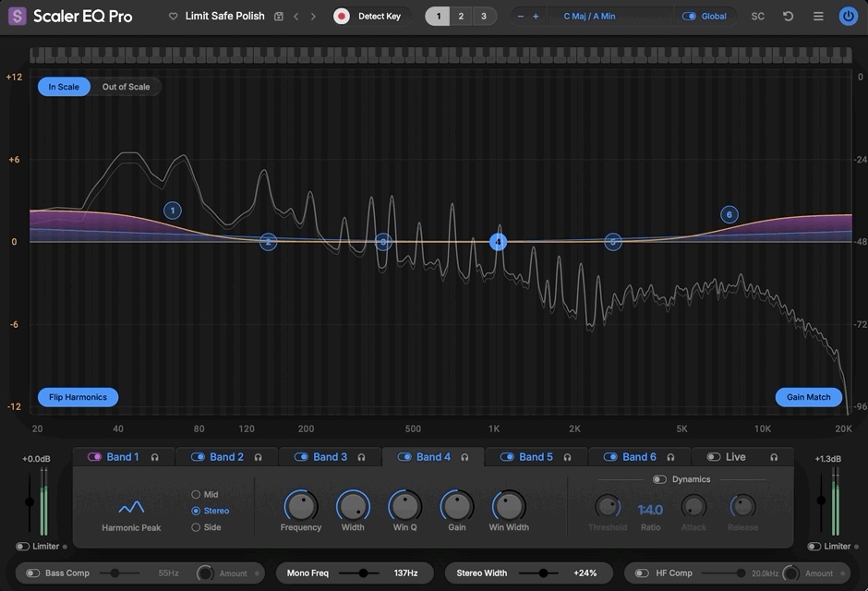Enable the Live band switch
868x591 pixels.
coord(714,457)
